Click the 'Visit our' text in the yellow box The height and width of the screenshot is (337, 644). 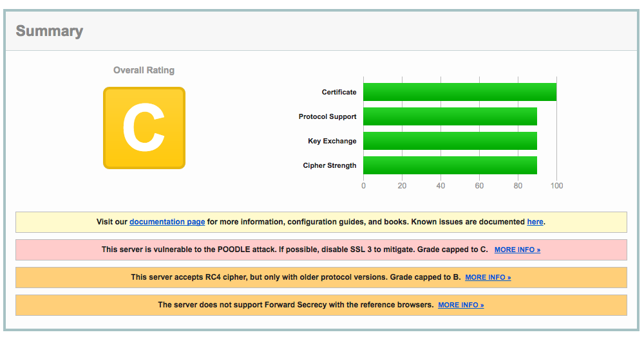(111, 222)
